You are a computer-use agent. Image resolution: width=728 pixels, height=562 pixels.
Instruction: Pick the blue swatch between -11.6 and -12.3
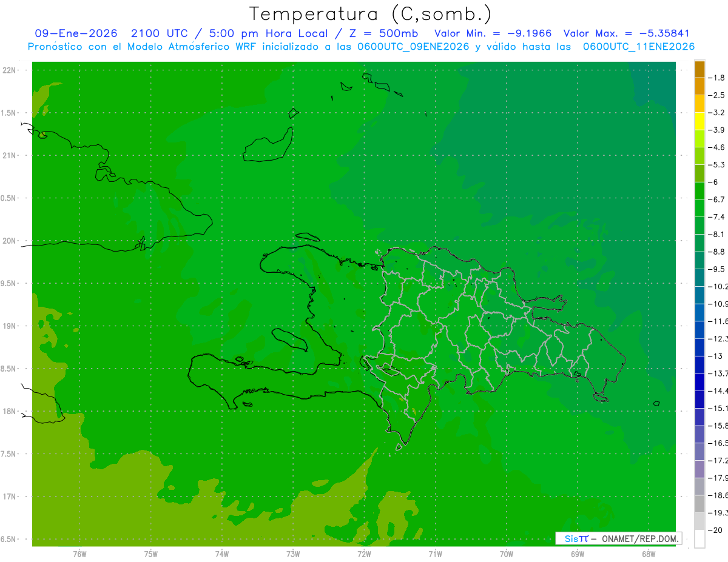coord(699,330)
